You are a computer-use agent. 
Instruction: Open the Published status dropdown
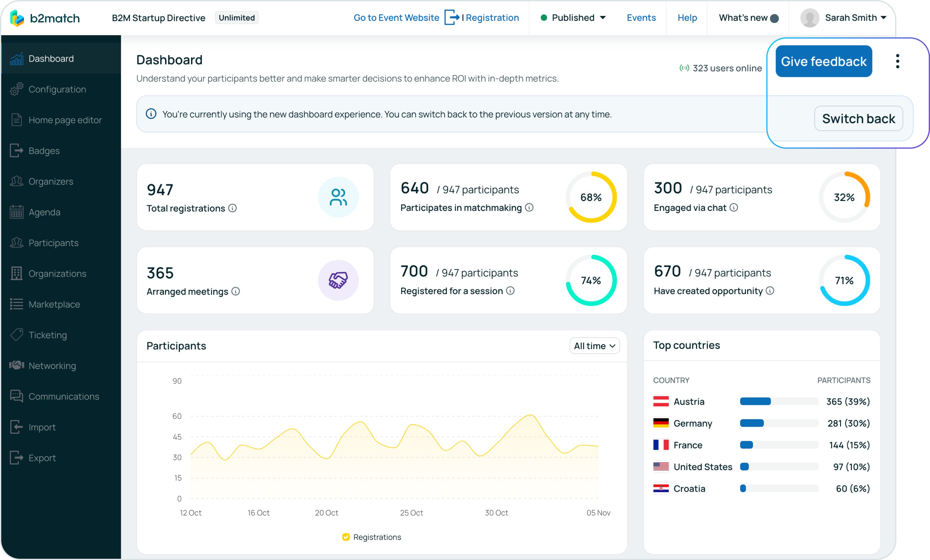[x=573, y=18]
